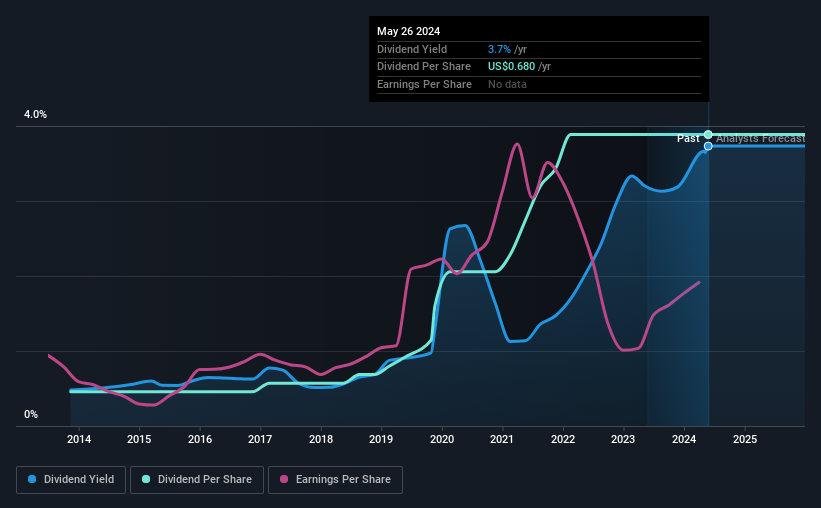Toggle the Dividend Per Share legend button
Screen dimensions: 821x508
[x=197, y=480]
